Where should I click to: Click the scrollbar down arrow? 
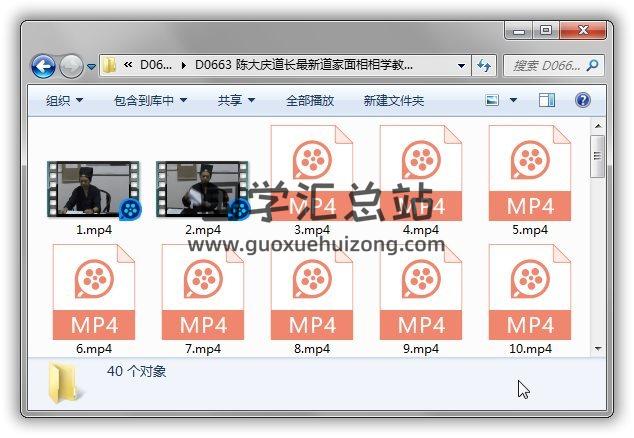click(x=598, y=349)
